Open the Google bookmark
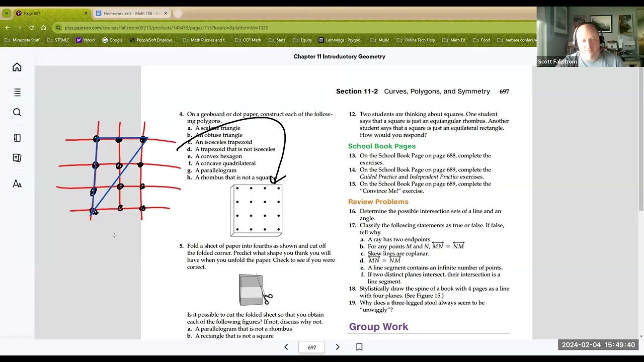644x362 pixels. [x=112, y=40]
